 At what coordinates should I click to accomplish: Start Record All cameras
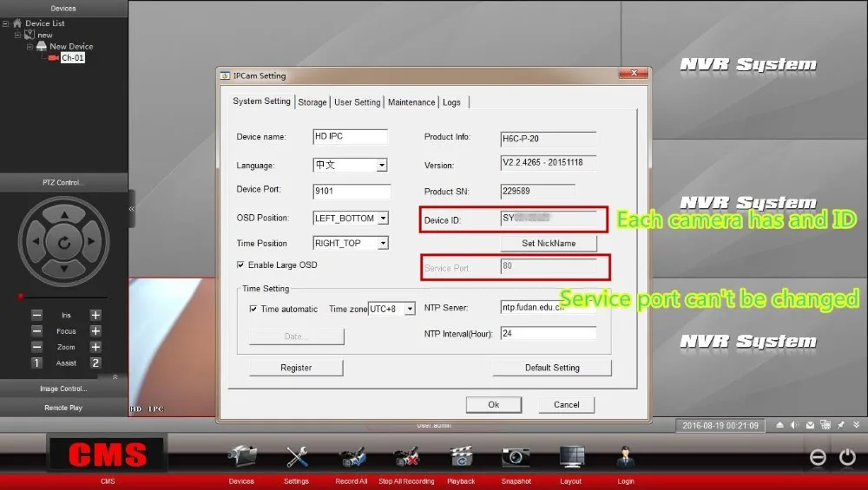click(x=352, y=457)
